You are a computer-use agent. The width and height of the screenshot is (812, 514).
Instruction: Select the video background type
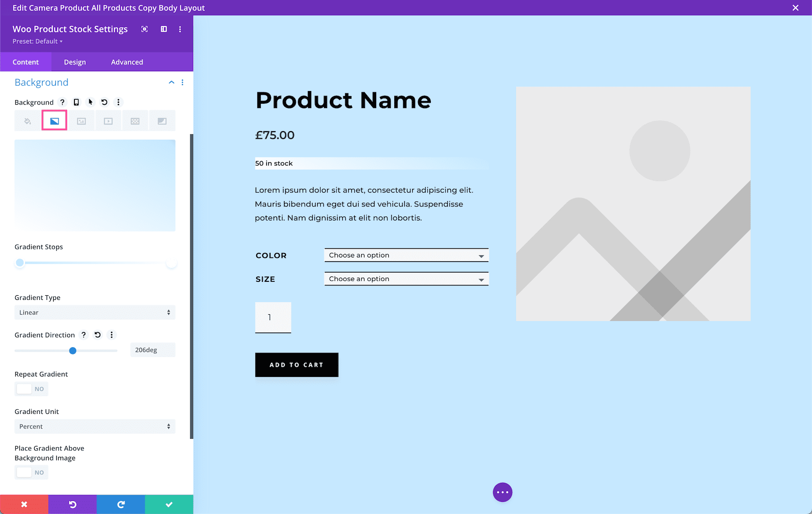pos(108,120)
